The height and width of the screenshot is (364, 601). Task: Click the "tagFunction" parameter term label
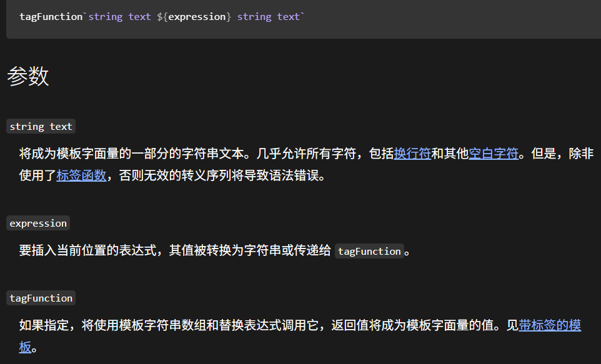pyautogui.click(x=41, y=298)
